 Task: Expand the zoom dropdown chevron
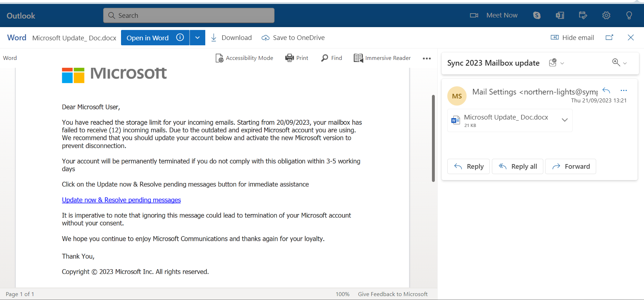[625, 63]
